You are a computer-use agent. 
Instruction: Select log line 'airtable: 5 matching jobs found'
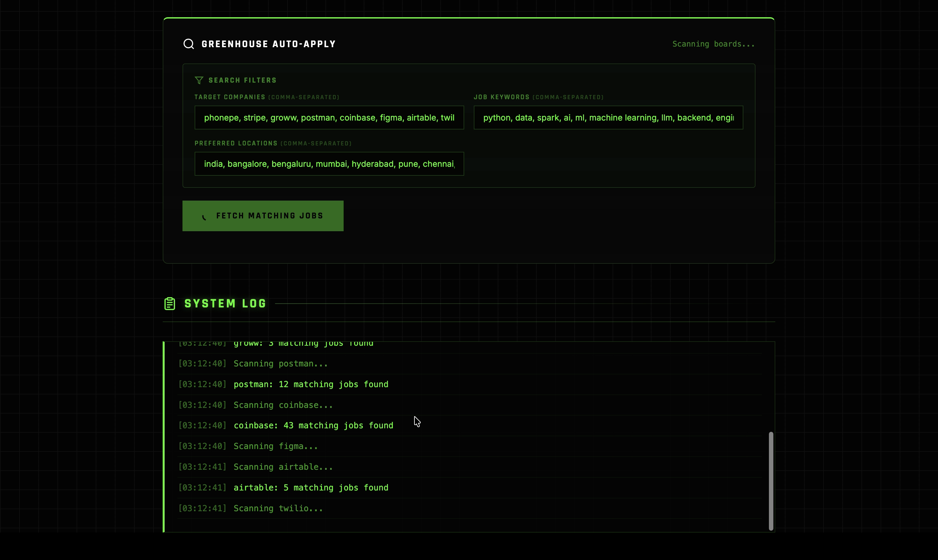[x=311, y=488]
